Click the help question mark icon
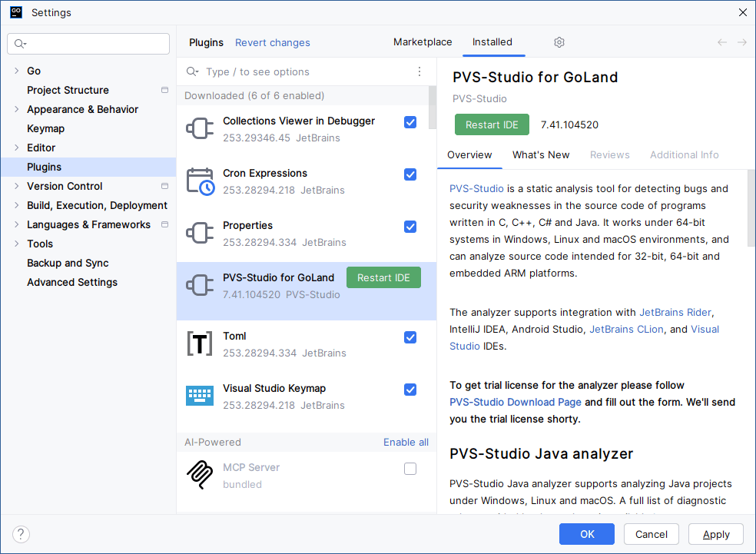 22,534
